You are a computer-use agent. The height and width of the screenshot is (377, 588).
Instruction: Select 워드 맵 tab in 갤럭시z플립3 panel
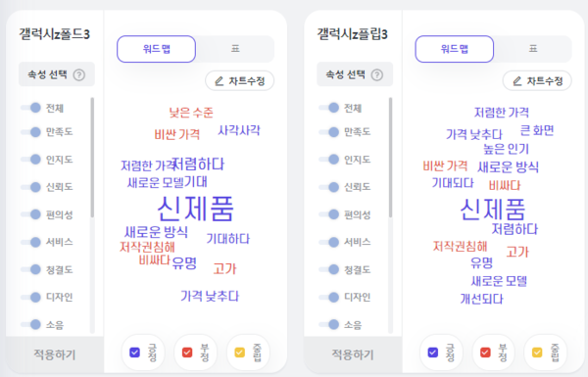coord(454,49)
